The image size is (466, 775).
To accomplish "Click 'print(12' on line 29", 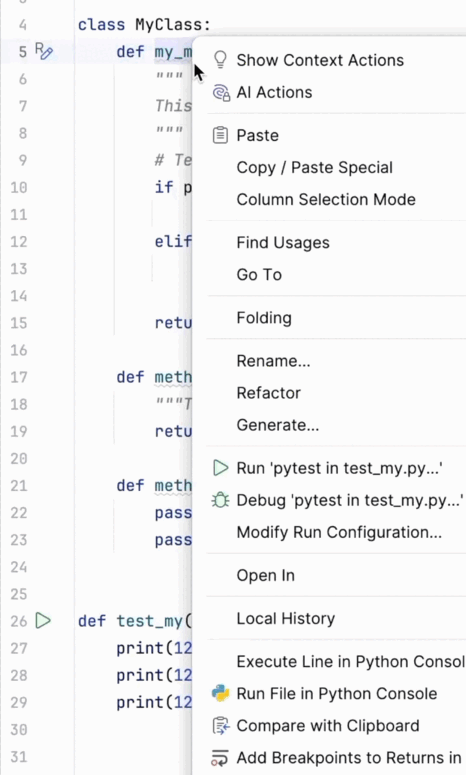I will (154, 702).
